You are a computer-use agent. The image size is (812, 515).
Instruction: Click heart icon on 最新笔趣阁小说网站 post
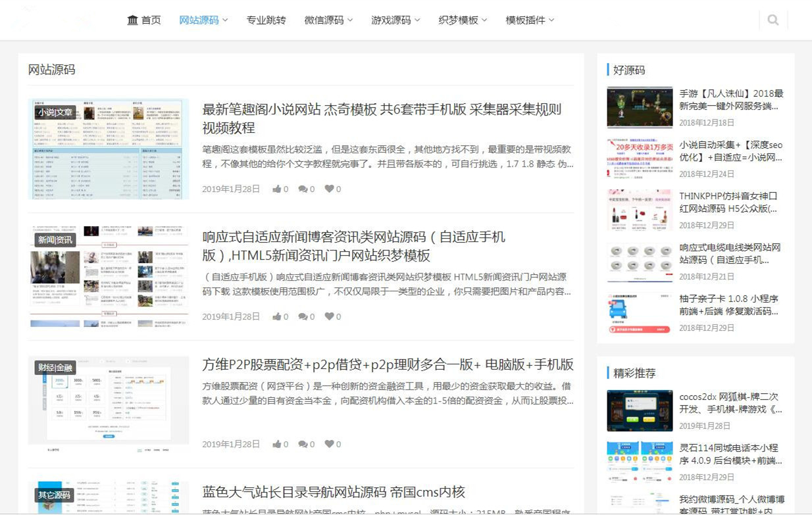329,189
